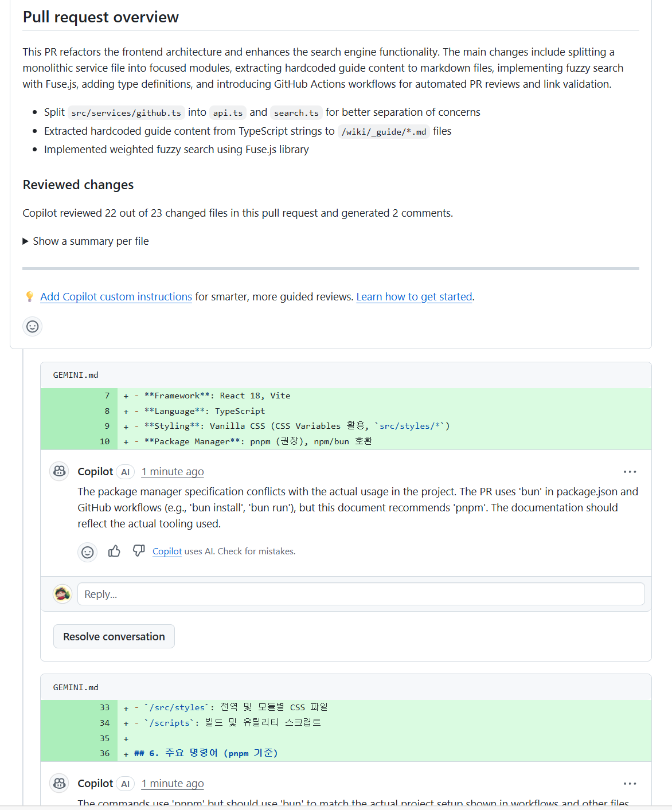Give thumbs up to Copilot's comment
The image size is (672, 810).
tap(114, 551)
